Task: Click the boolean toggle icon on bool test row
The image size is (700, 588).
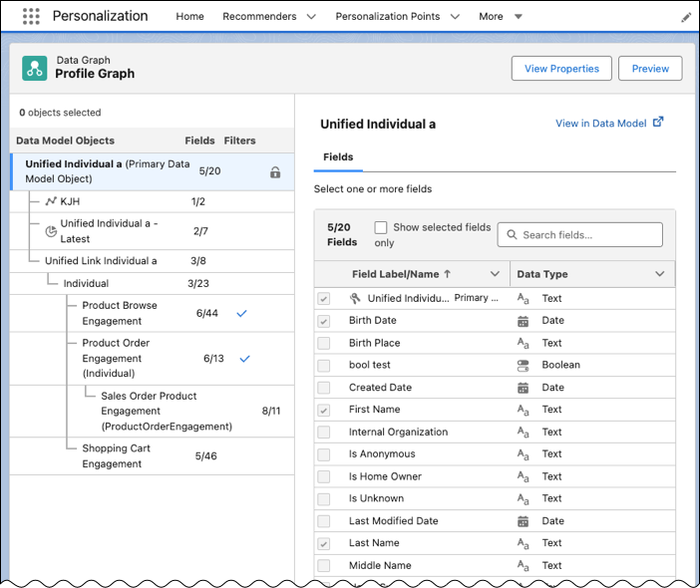Action: click(x=523, y=366)
